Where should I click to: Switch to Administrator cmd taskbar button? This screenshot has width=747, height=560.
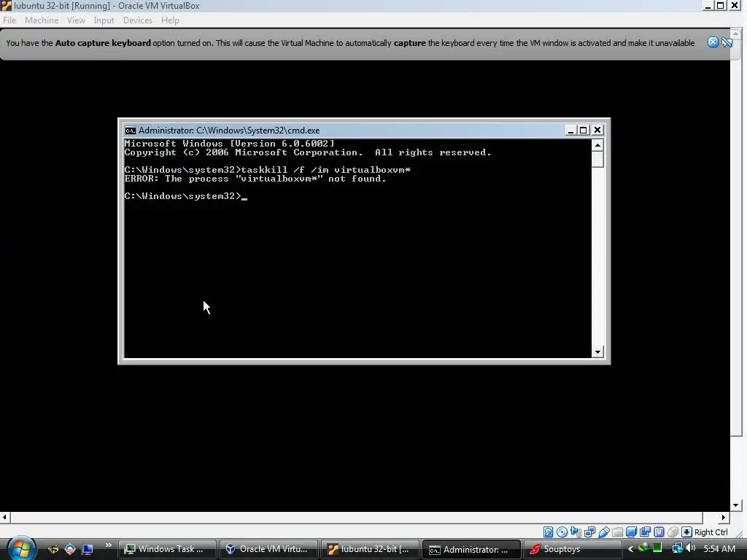pyautogui.click(x=472, y=549)
